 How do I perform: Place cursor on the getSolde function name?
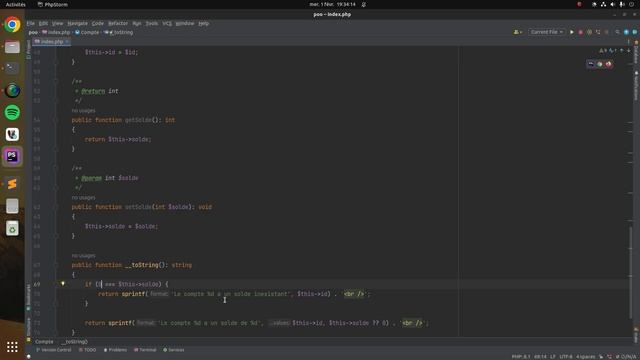click(x=138, y=120)
